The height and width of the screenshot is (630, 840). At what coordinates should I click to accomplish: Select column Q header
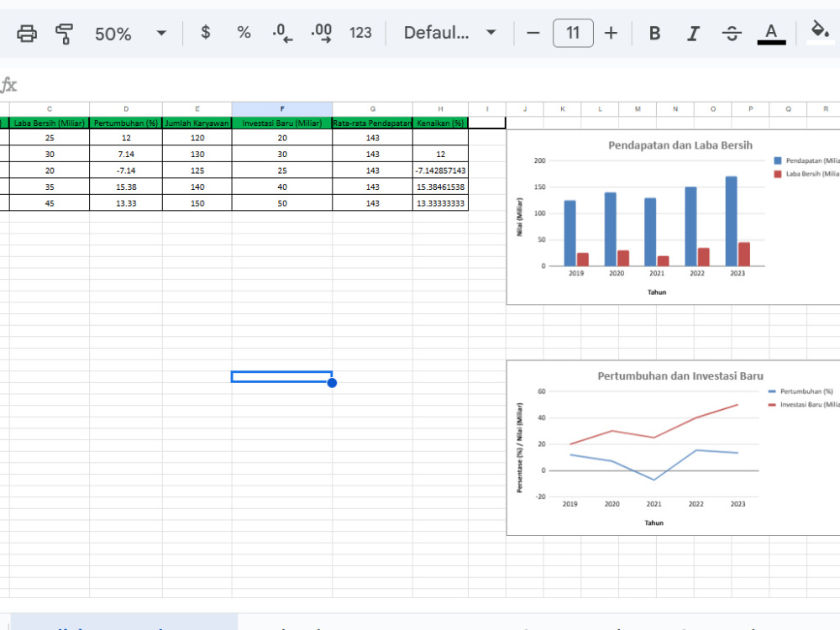788,108
